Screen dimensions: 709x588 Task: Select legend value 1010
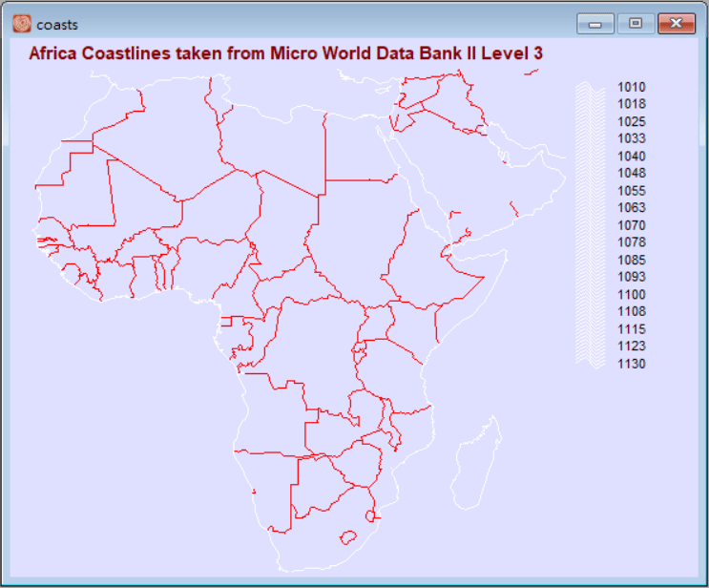[632, 87]
